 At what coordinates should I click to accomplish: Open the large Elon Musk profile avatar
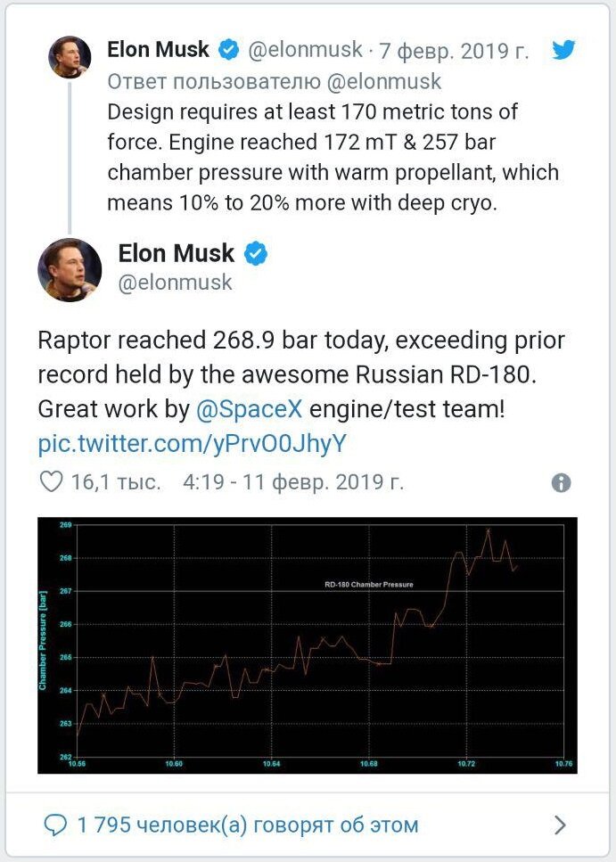coord(70,270)
